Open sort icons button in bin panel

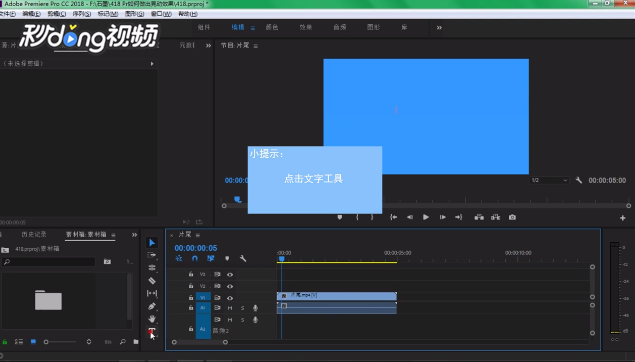tap(89, 342)
